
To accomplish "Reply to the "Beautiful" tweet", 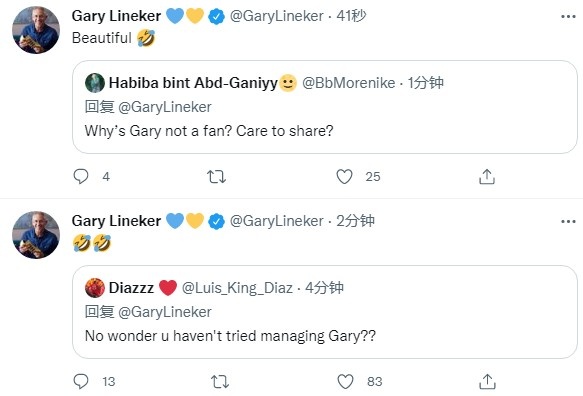I will click(81, 176).
